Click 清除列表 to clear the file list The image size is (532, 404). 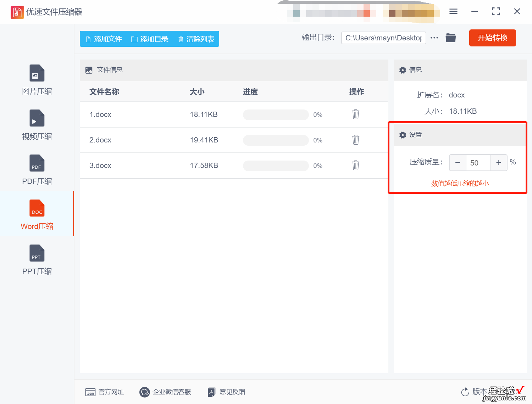pos(196,39)
